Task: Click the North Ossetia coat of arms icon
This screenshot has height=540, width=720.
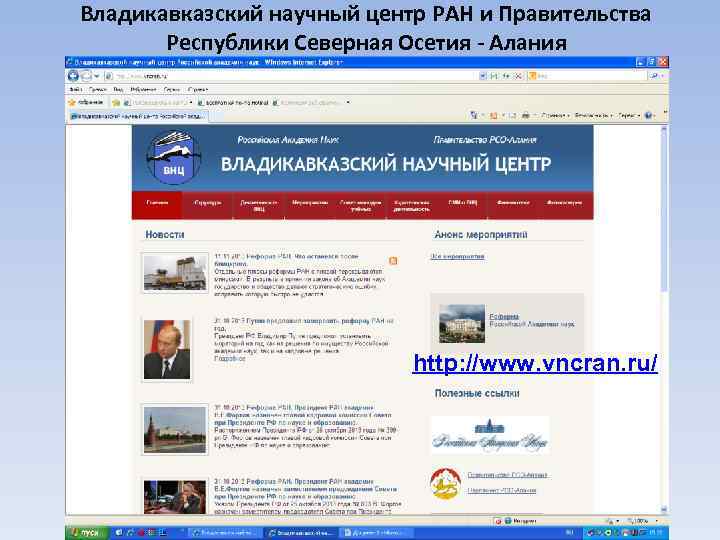Action: (x=445, y=483)
